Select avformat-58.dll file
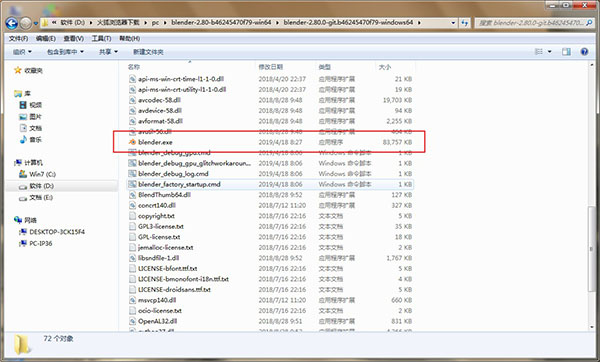The image size is (600, 362). 270,121
